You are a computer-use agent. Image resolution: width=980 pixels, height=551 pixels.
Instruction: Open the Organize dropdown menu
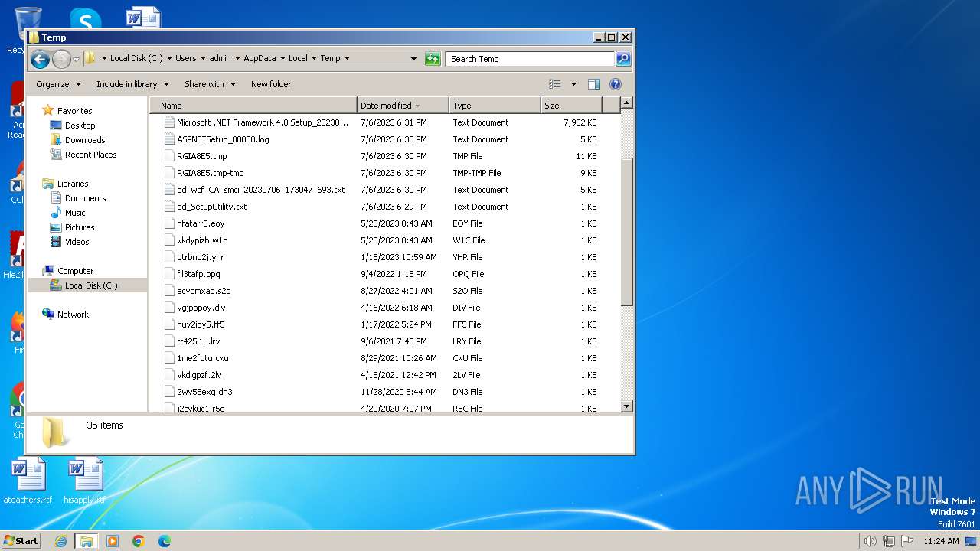point(58,84)
